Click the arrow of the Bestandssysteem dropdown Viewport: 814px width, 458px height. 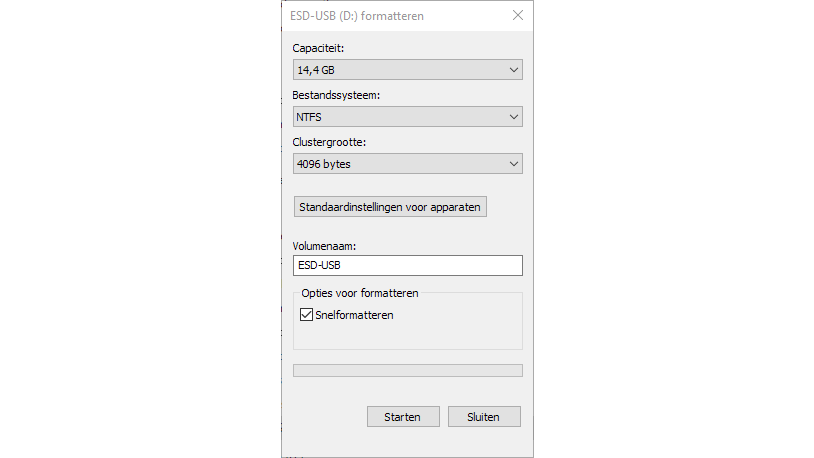click(513, 117)
